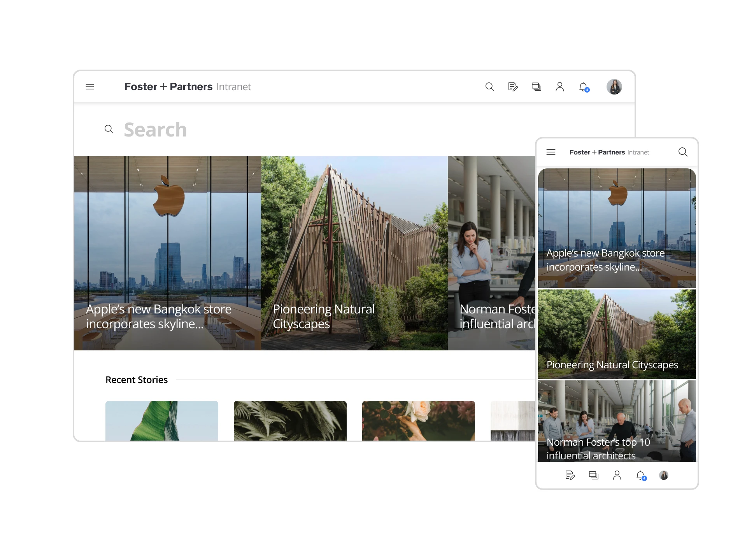This screenshot has height=560, width=747.
Task: Click the search icon in mobile header
Action: coord(683,152)
